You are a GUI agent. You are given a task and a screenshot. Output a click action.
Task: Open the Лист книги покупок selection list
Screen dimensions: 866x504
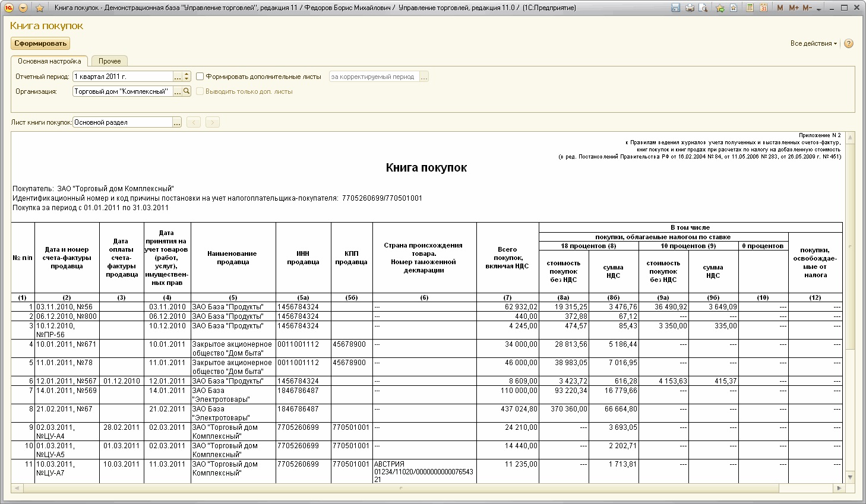coord(177,122)
